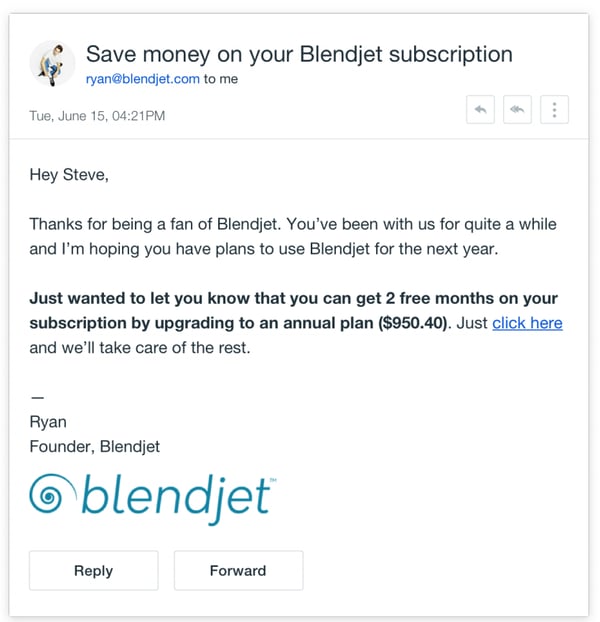Open the ryan@blendjet.com sender address
Image resolution: width=600 pixels, height=622 pixels.
[x=143, y=79]
